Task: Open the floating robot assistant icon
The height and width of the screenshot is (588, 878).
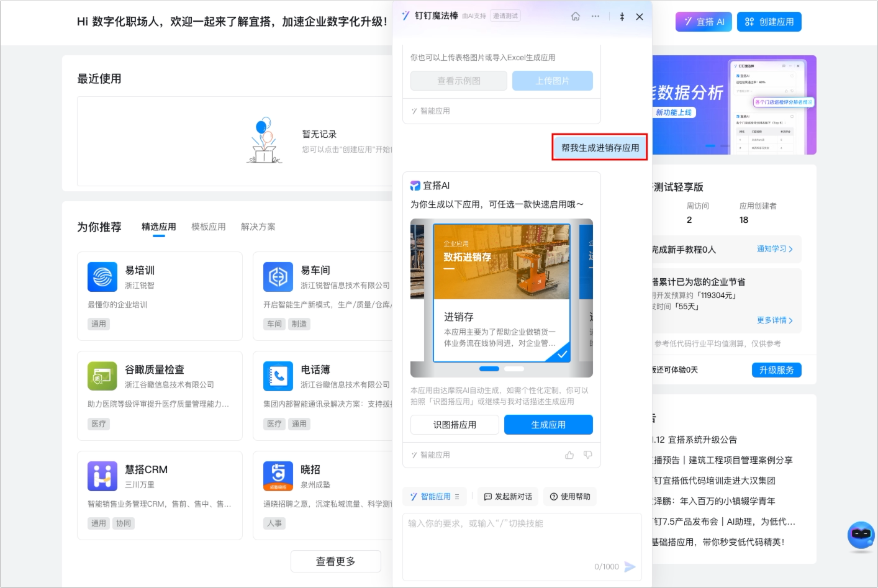Action: tap(861, 537)
